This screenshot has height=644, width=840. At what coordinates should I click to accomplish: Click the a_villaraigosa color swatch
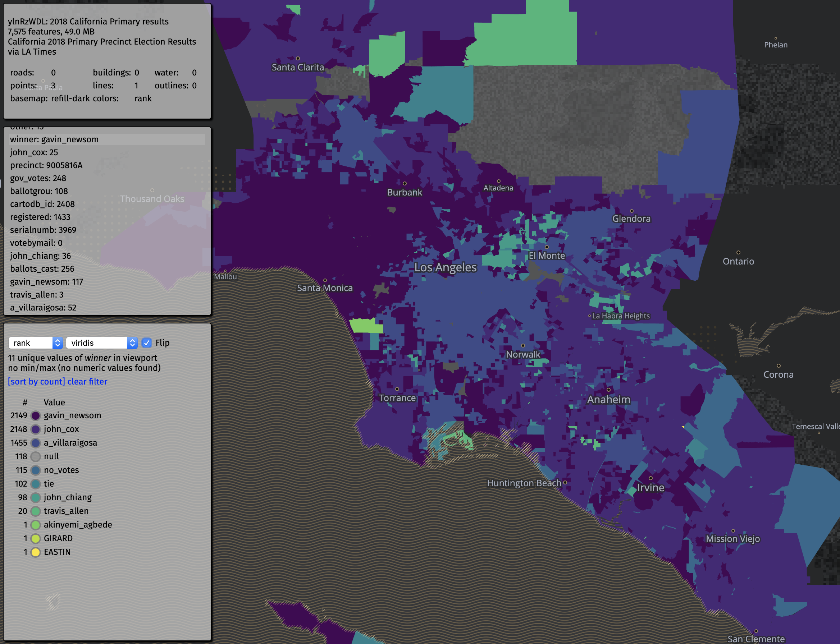(x=36, y=443)
